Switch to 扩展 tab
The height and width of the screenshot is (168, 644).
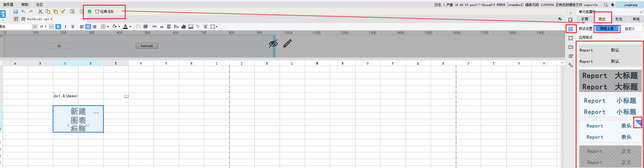[x=585, y=19]
